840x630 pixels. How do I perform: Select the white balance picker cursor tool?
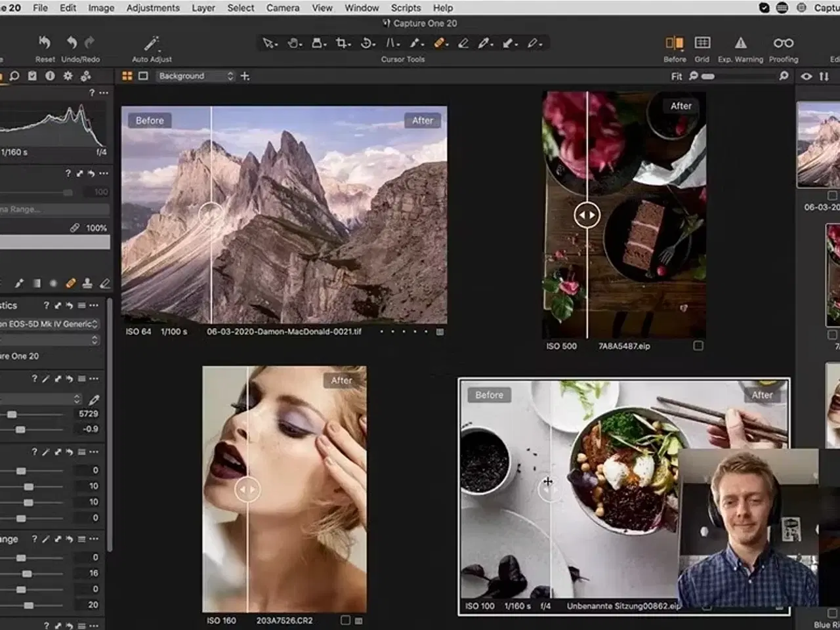pyautogui.click(x=485, y=43)
